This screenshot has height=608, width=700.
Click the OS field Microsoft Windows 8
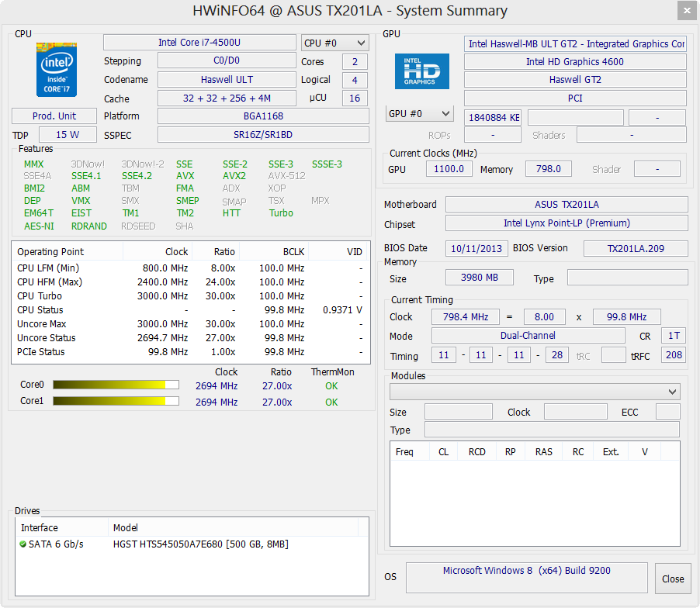[x=527, y=578]
